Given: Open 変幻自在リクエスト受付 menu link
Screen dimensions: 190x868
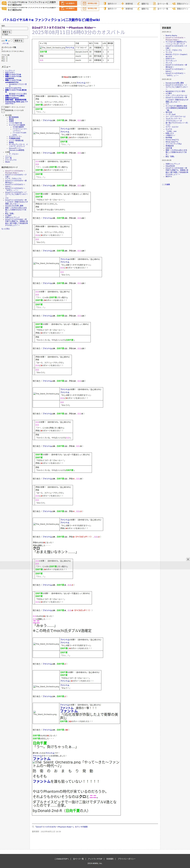Looking at the screenshot, I should pyautogui.click(x=18, y=94).
